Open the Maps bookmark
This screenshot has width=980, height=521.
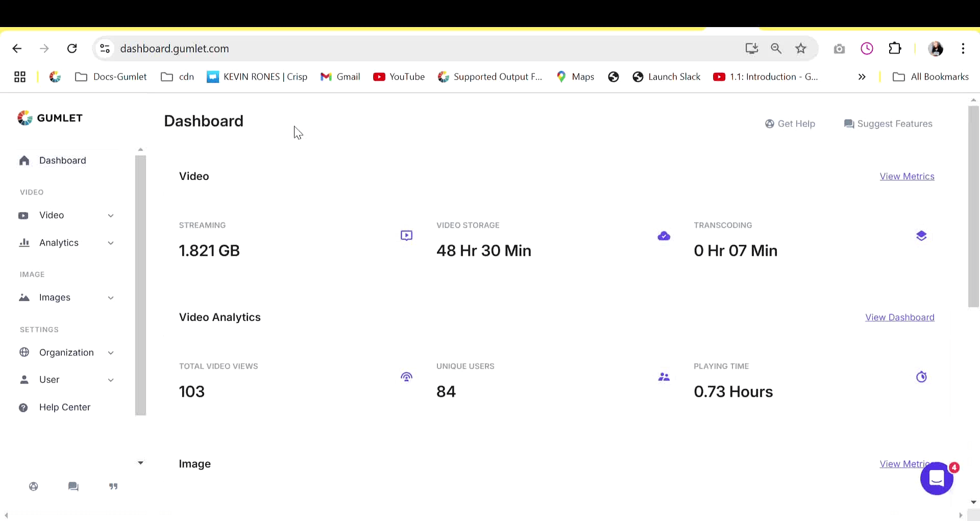[575, 77]
